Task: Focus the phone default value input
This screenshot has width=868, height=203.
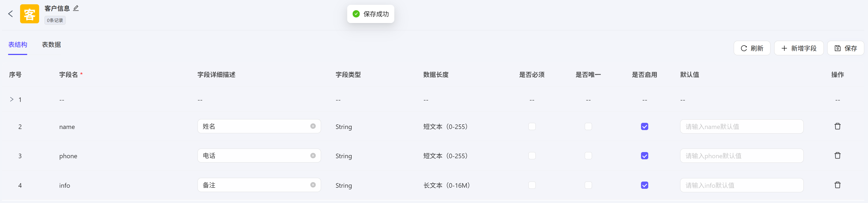Action: [x=741, y=156]
